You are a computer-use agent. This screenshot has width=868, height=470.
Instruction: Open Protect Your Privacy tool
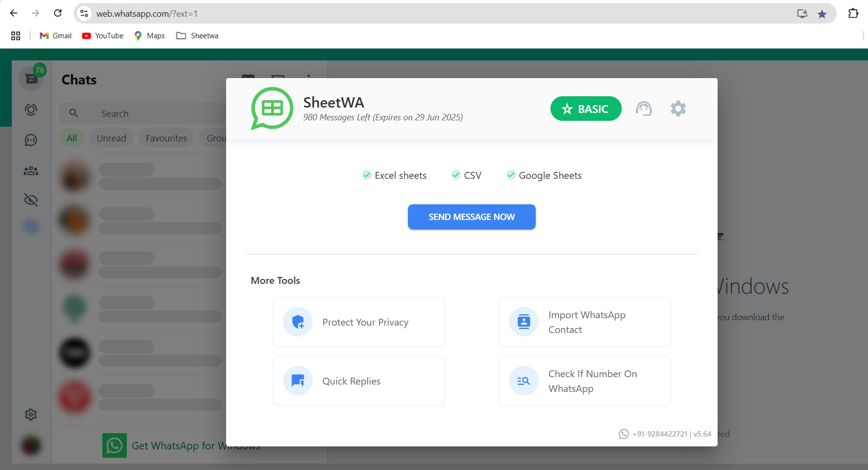359,322
